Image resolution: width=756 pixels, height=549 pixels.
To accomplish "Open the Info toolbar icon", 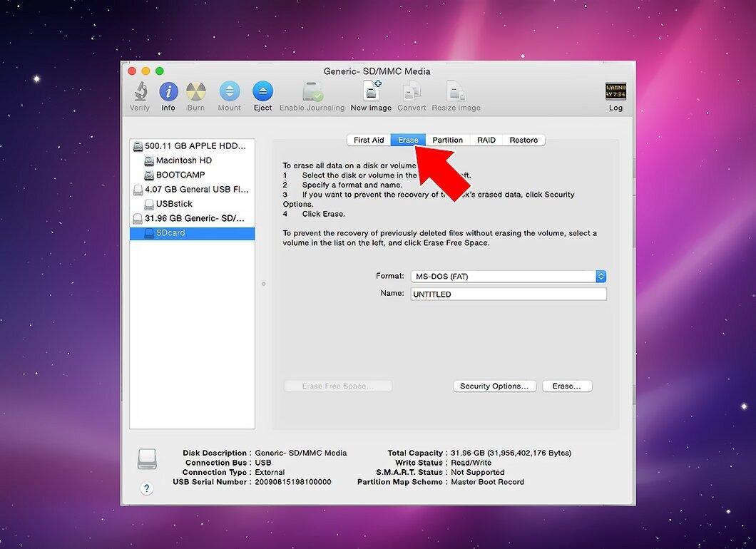I will (168, 91).
